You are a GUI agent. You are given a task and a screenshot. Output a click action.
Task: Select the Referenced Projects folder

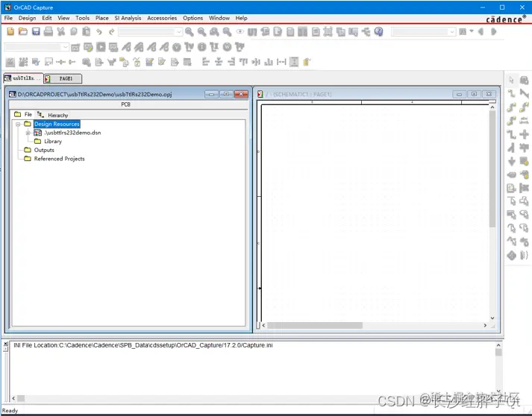coord(60,159)
